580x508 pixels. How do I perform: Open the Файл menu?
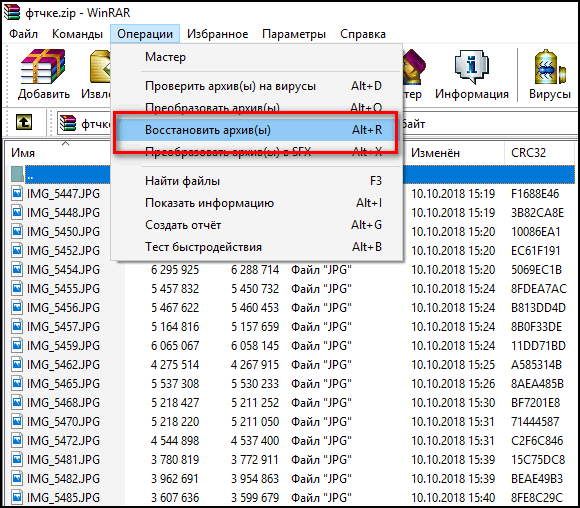(x=23, y=34)
